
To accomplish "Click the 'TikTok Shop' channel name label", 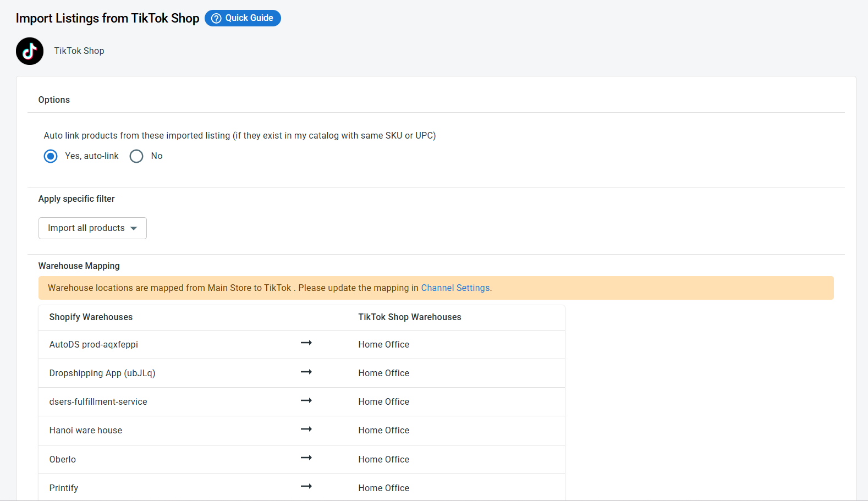I will pyautogui.click(x=79, y=51).
